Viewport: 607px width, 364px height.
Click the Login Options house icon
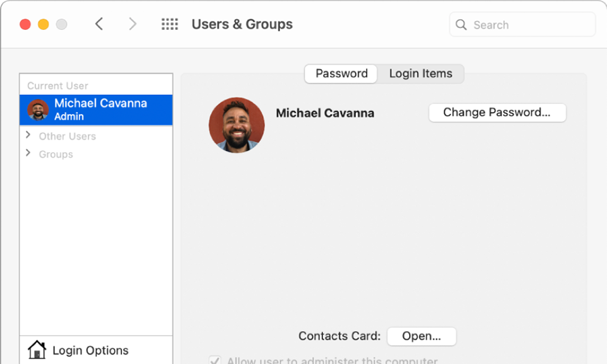pos(37,349)
